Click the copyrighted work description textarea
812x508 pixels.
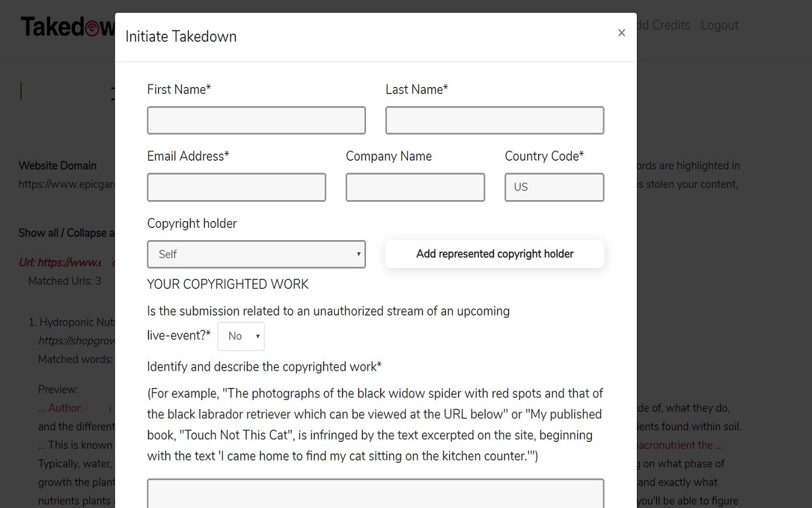(376, 494)
